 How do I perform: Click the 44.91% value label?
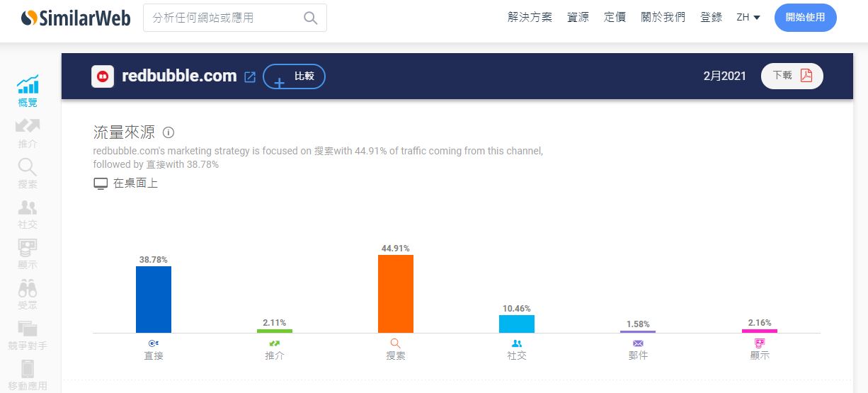click(x=396, y=249)
